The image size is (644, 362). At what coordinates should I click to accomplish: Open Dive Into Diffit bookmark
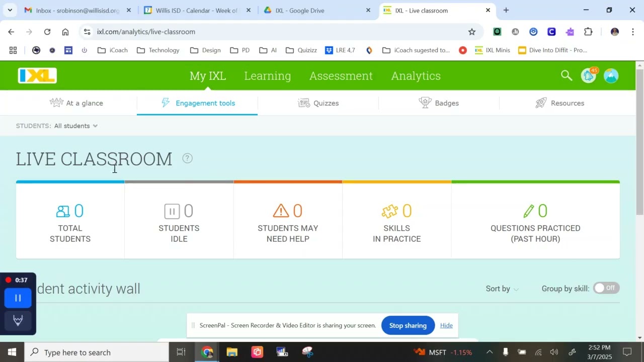(x=553, y=50)
